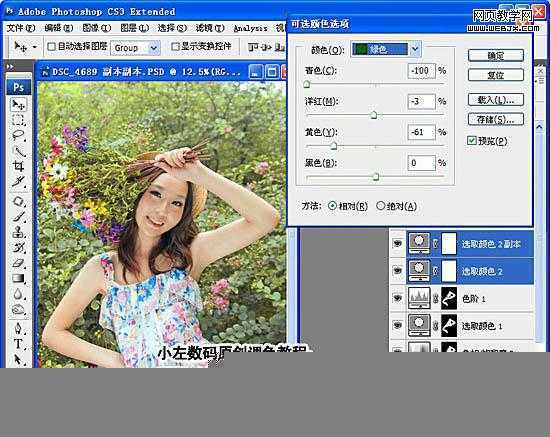Select the Healing Brush tool
The image size is (550, 437).
click(x=18, y=201)
